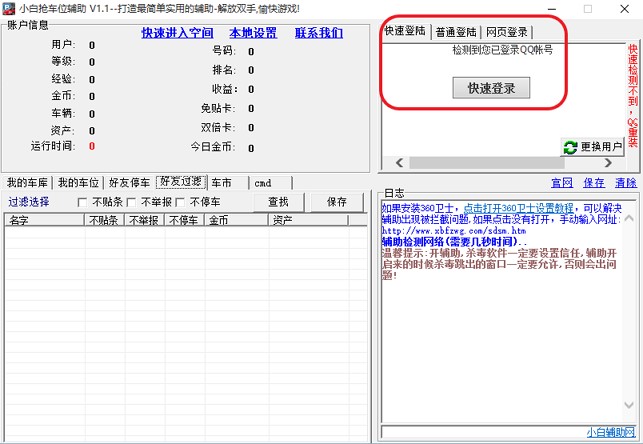
Task: Switch to the 快速登陆 tab
Action: (x=405, y=31)
